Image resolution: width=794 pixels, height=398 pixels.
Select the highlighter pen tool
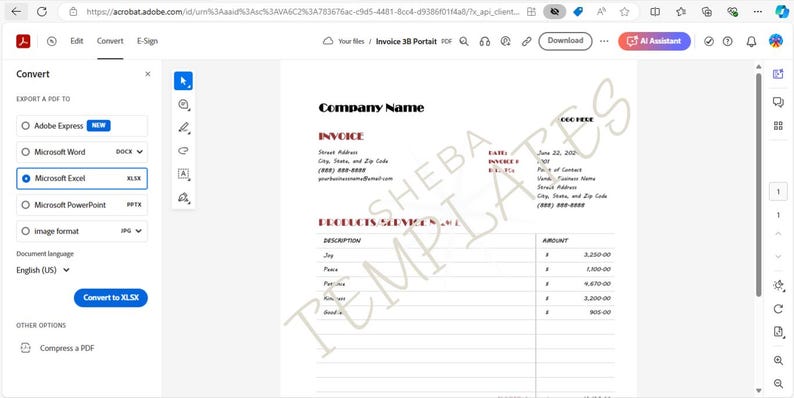[x=183, y=128]
